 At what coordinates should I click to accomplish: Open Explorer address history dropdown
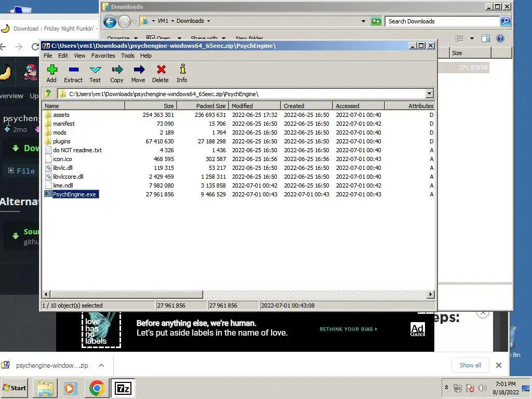pos(363,21)
